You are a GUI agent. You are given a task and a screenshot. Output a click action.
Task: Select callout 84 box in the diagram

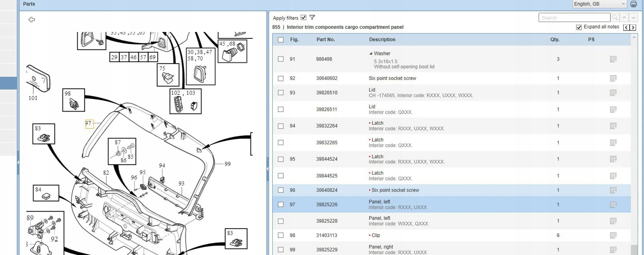(x=46, y=193)
